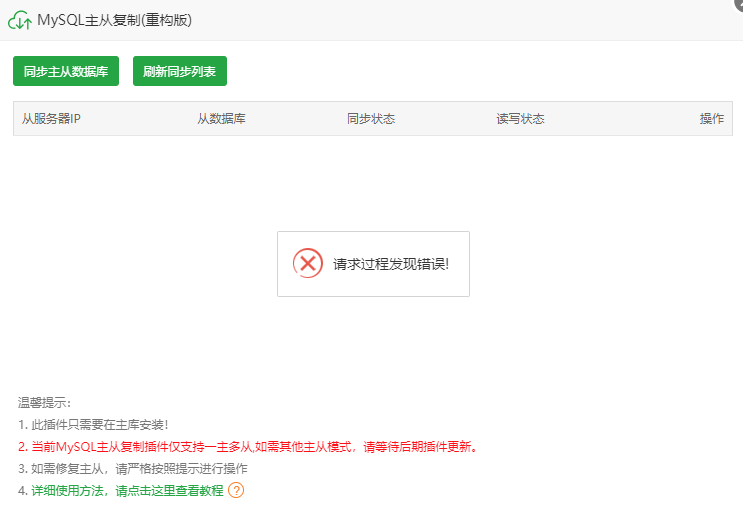
Task: Click the red error X icon
Action: (x=308, y=263)
